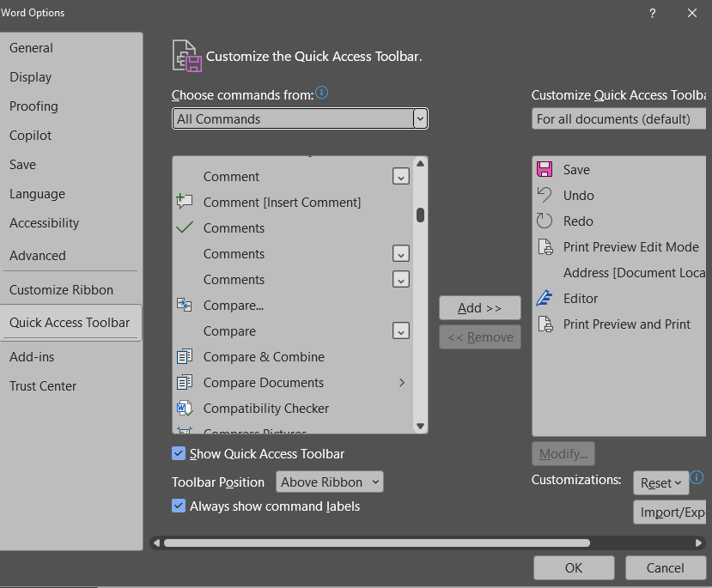This screenshot has height=588, width=712.
Task: Click the command list scroll down arrow
Action: pyautogui.click(x=421, y=426)
